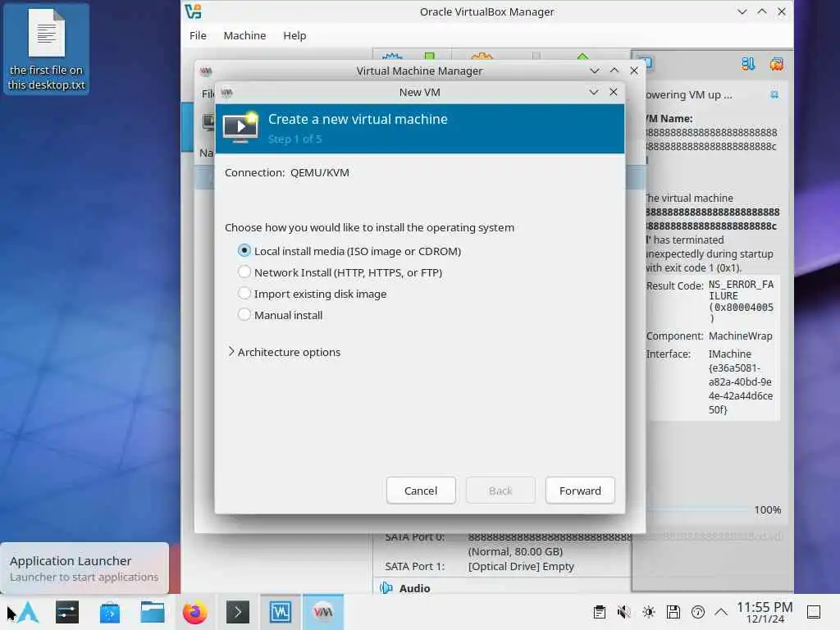The width and height of the screenshot is (840, 630).
Task: Click (Normal, 80.00 GB) storage text
Action: coord(515,552)
